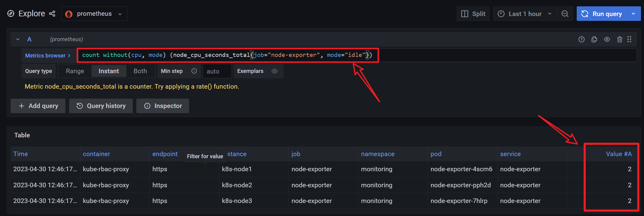Click the Min step info icon
This screenshot has width=644, height=216.
tap(194, 71)
